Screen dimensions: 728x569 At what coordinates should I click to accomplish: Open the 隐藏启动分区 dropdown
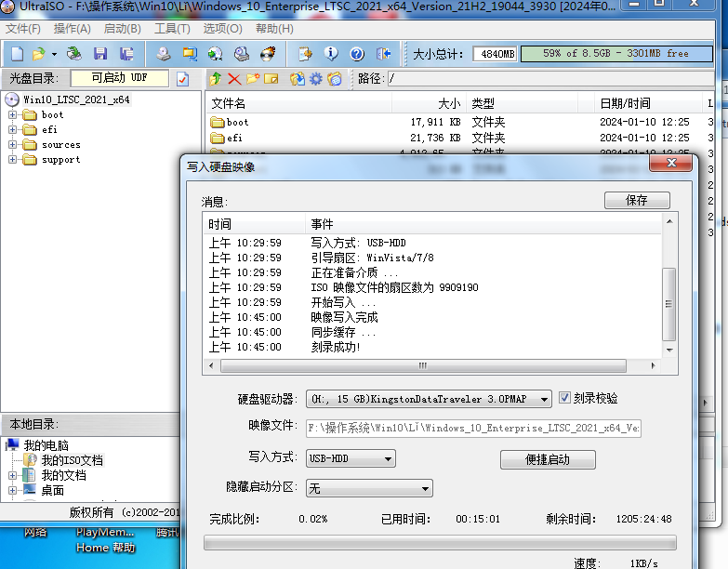coord(425,488)
